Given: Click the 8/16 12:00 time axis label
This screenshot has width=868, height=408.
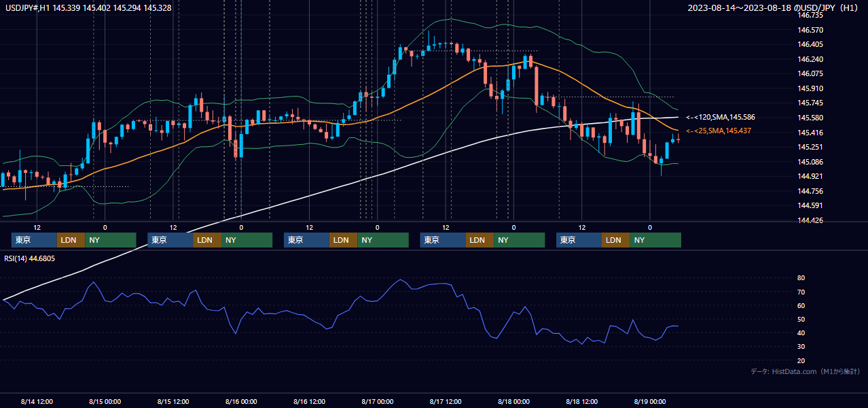Looking at the screenshot, I should click(x=309, y=401).
